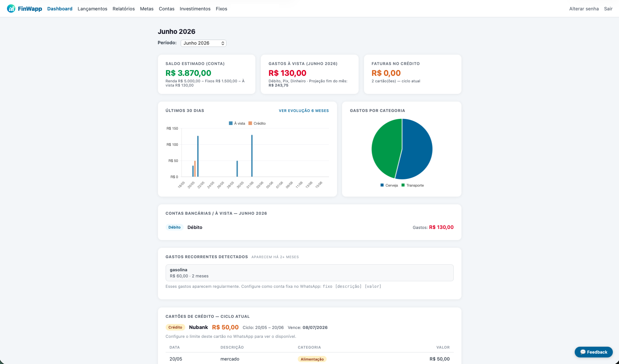
Task: Click Sair to log out
Action: [608, 9]
